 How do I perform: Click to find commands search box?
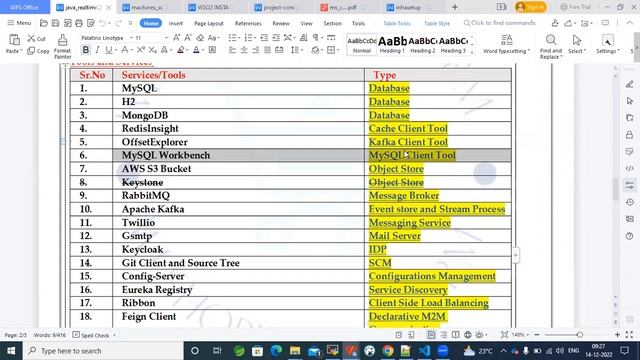click(499, 23)
